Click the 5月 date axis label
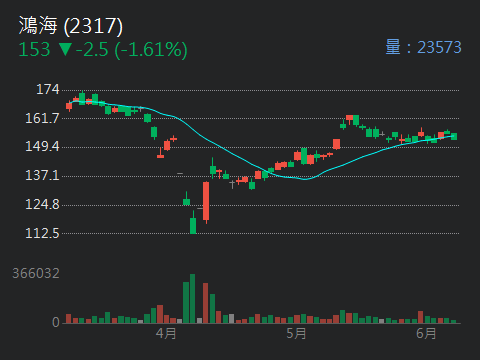Image resolution: width=480 pixels, height=360 pixels. 296,333
